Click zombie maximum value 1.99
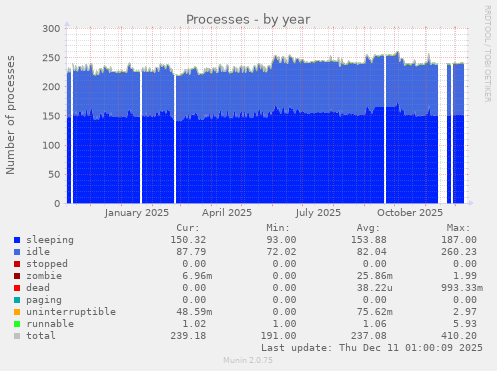Image resolution: width=497 pixels, height=371 pixels. [465, 276]
